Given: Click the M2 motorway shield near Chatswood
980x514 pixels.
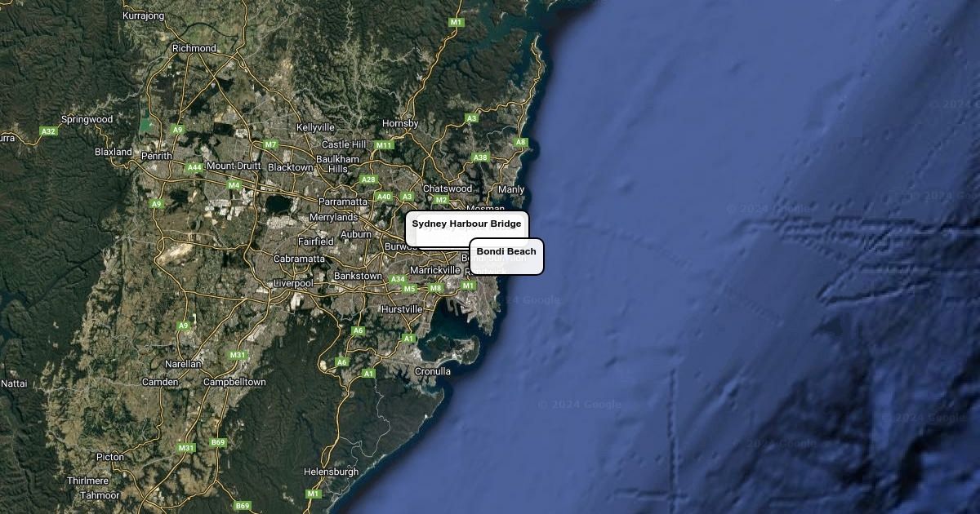Looking at the screenshot, I should click(441, 200).
